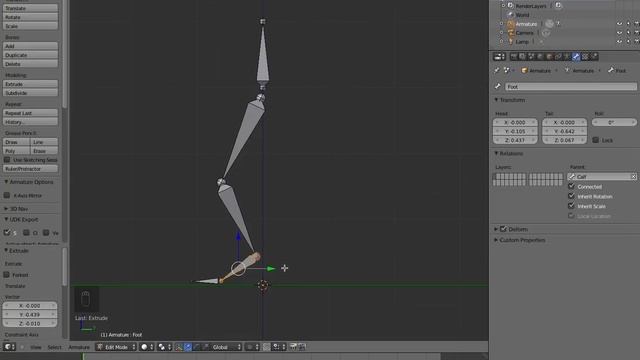Toggle the Connected checkbox
Image resolution: width=640 pixels, height=360 pixels.
[x=571, y=186]
